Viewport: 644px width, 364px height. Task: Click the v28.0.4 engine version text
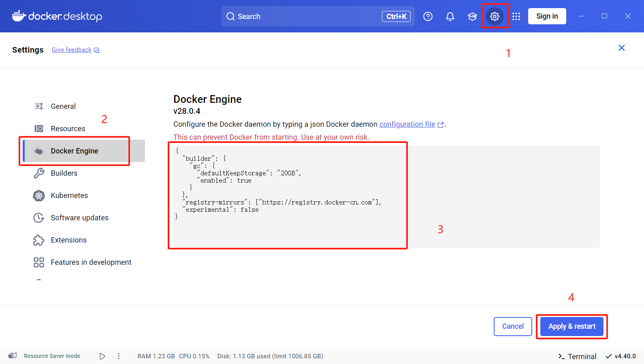click(x=187, y=111)
